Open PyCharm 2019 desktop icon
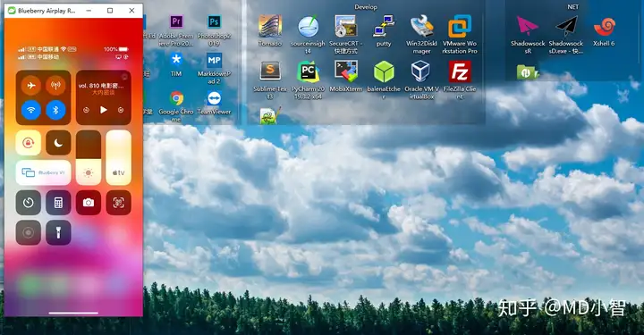This screenshot has width=644, height=335. point(308,80)
